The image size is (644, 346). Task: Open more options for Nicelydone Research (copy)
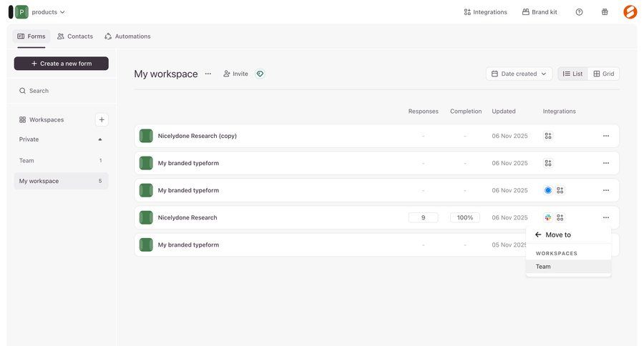click(606, 136)
